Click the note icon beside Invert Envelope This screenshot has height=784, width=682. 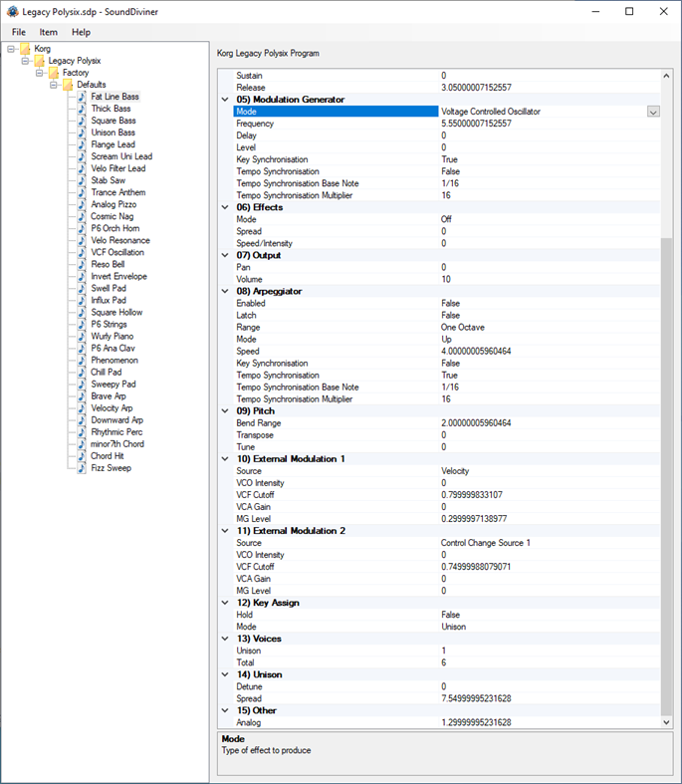pyautogui.click(x=82, y=277)
